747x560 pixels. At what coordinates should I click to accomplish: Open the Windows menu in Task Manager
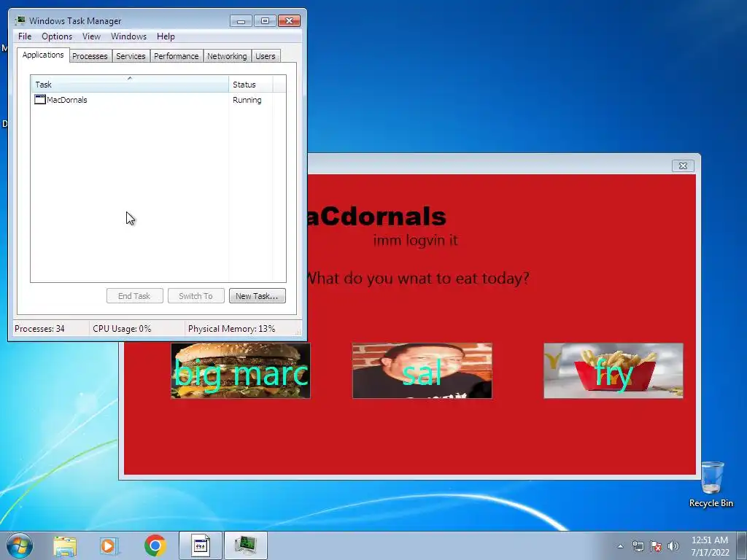click(128, 36)
